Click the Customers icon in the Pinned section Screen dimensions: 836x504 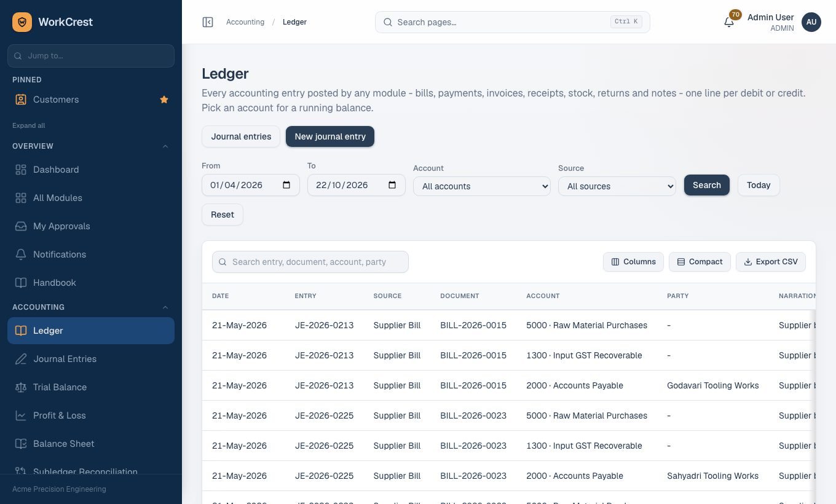pyautogui.click(x=21, y=100)
